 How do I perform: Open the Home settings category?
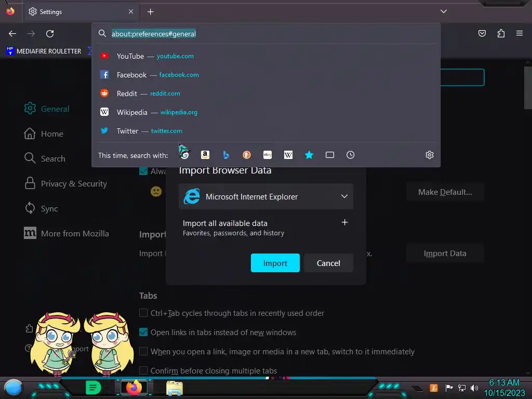44,134
